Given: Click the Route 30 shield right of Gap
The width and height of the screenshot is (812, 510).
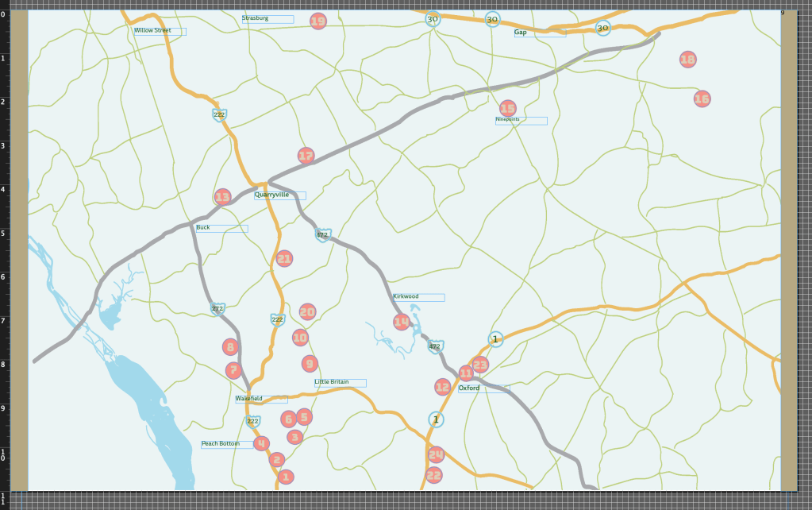Looking at the screenshot, I should tap(602, 28).
